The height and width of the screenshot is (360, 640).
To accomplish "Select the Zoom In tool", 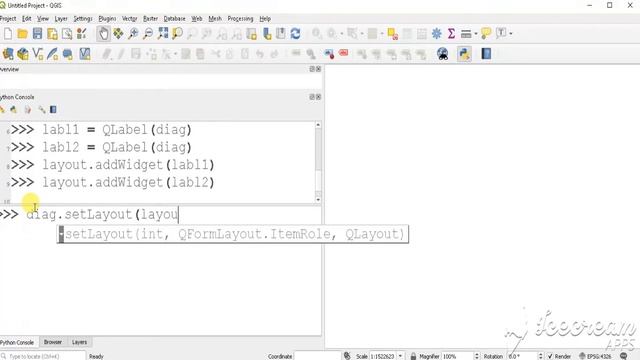I will 133,33.
